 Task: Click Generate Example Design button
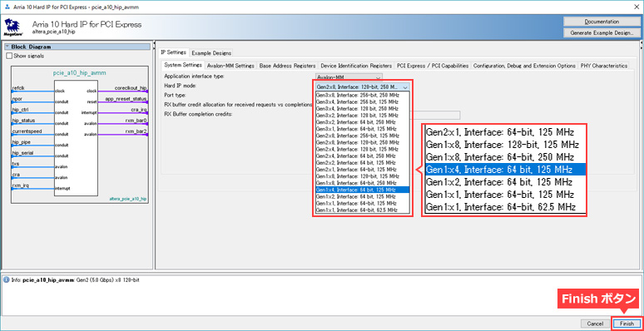[x=602, y=33]
